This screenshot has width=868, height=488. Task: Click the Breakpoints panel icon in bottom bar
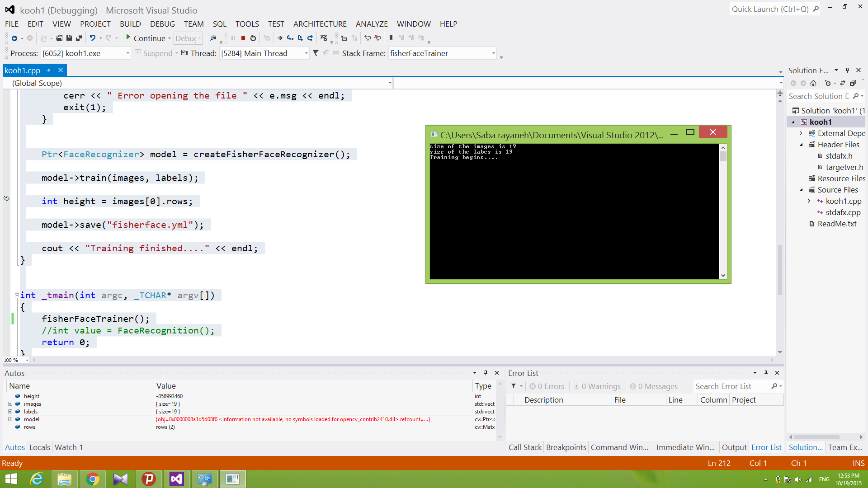[x=565, y=447]
